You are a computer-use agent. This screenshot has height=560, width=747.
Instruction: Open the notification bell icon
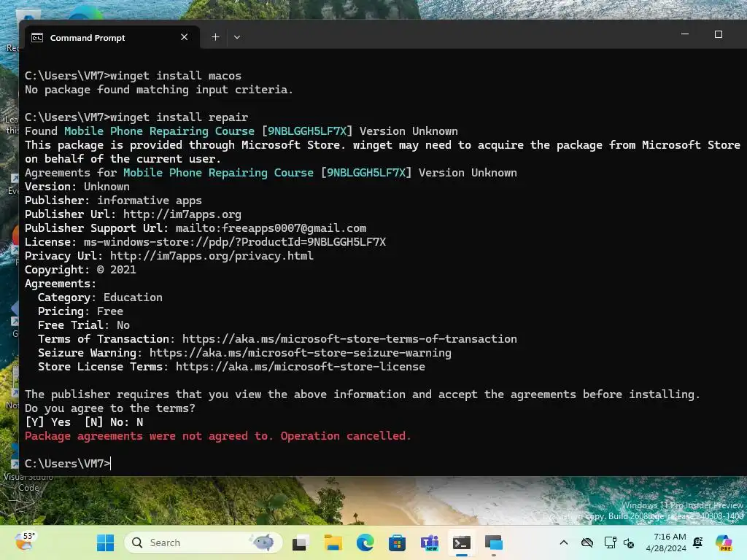coord(698,542)
